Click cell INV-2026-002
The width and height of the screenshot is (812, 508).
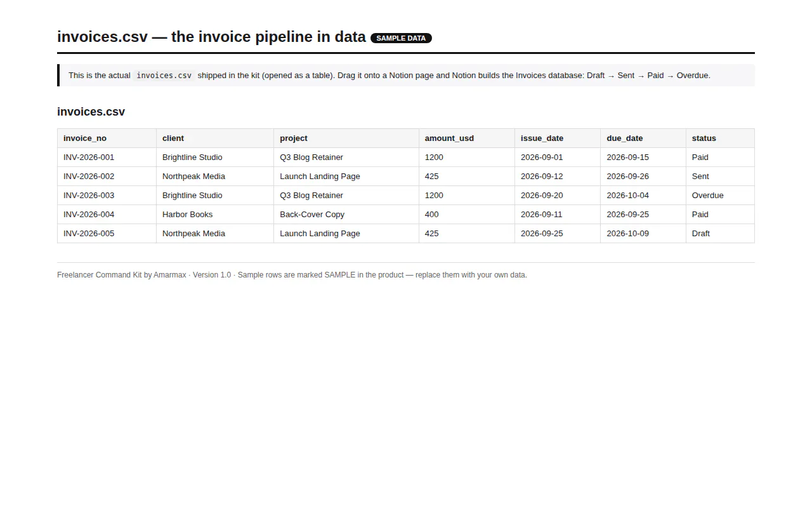[x=107, y=176]
